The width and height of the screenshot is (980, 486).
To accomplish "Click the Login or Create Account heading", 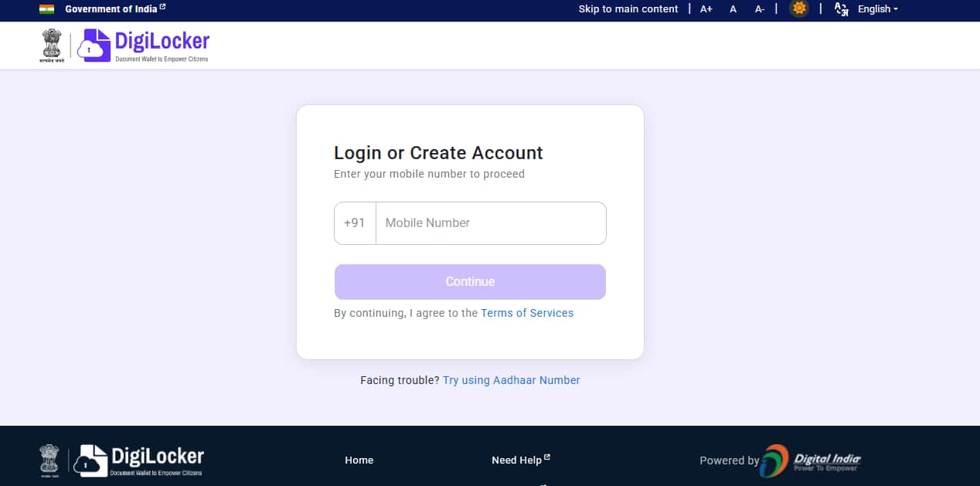I will [438, 153].
